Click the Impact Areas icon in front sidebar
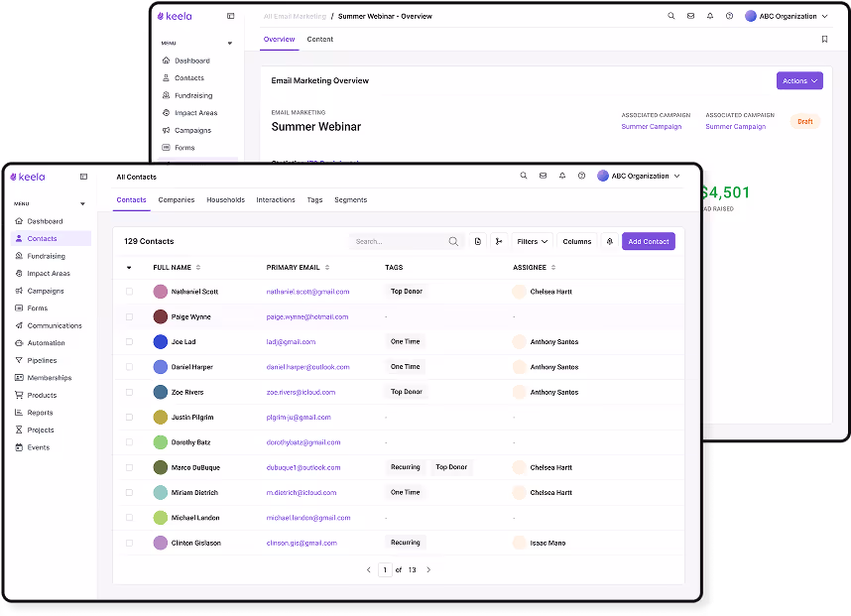This screenshot has width=851, height=616. [19, 273]
